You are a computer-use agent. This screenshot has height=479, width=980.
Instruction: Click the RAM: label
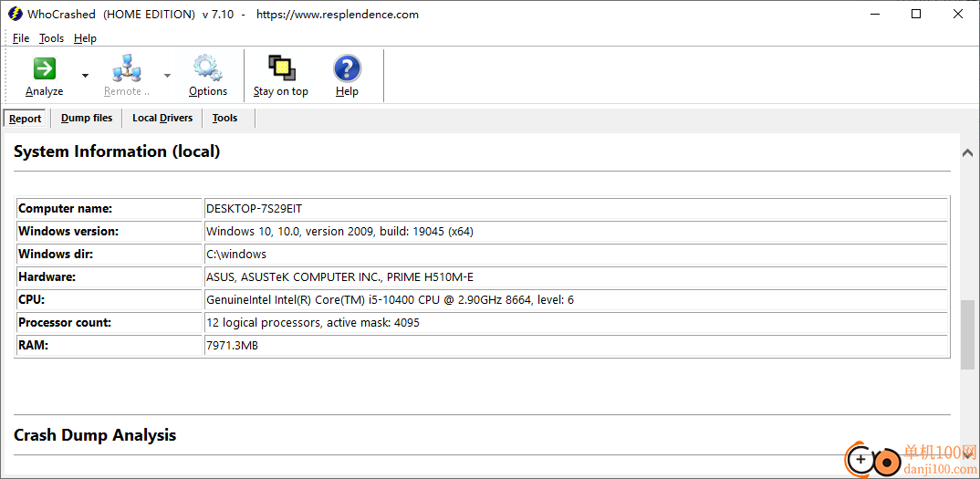33,345
